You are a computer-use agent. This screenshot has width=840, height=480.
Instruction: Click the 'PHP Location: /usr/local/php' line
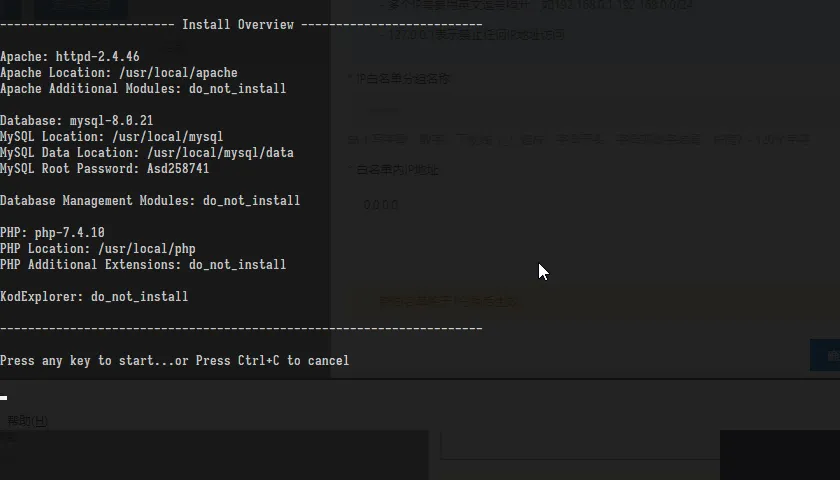[98, 249]
